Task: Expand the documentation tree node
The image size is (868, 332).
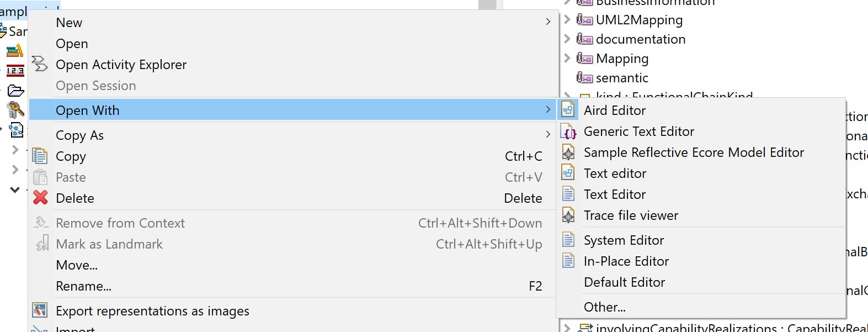Action: [x=567, y=39]
